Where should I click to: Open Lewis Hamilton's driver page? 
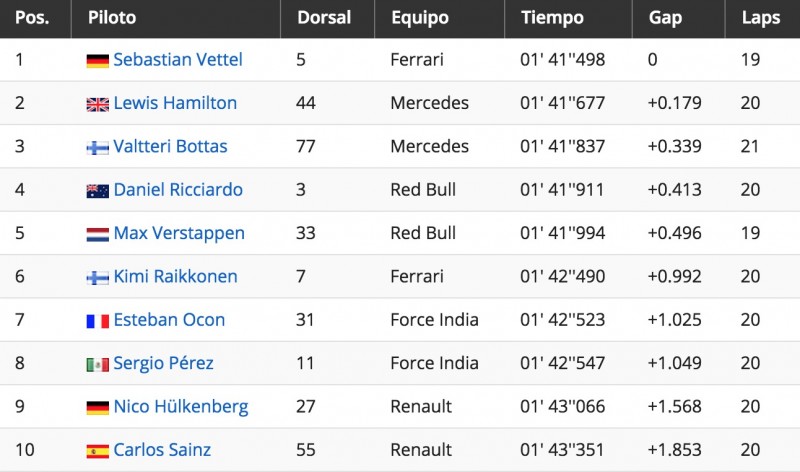click(175, 103)
